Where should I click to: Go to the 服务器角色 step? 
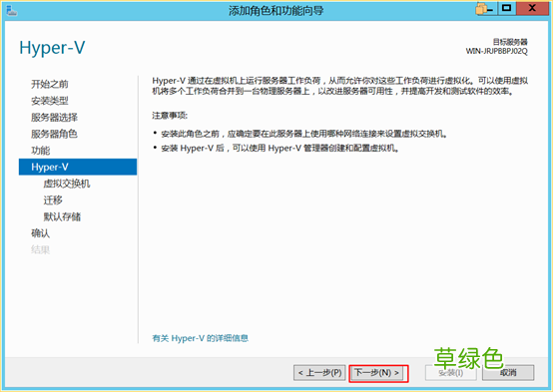point(54,134)
